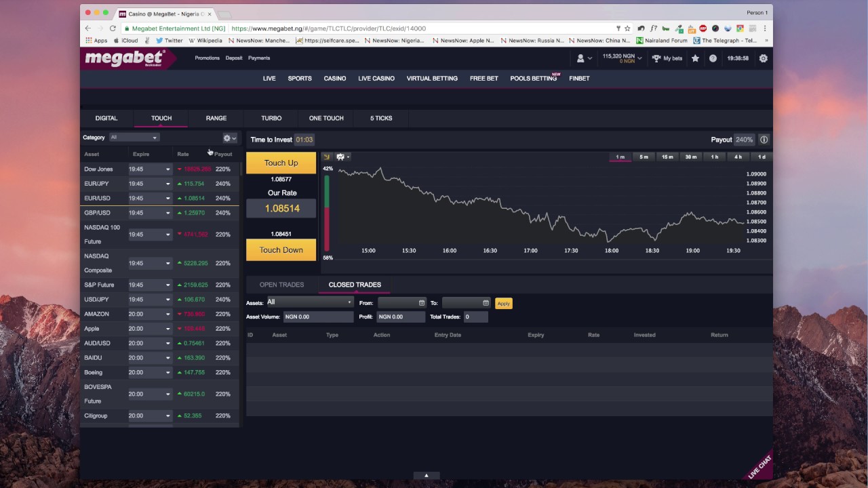This screenshot has width=868, height=488.
Task: Expand the 115,320 NGN balance dropdown
Action: [622, 58]
